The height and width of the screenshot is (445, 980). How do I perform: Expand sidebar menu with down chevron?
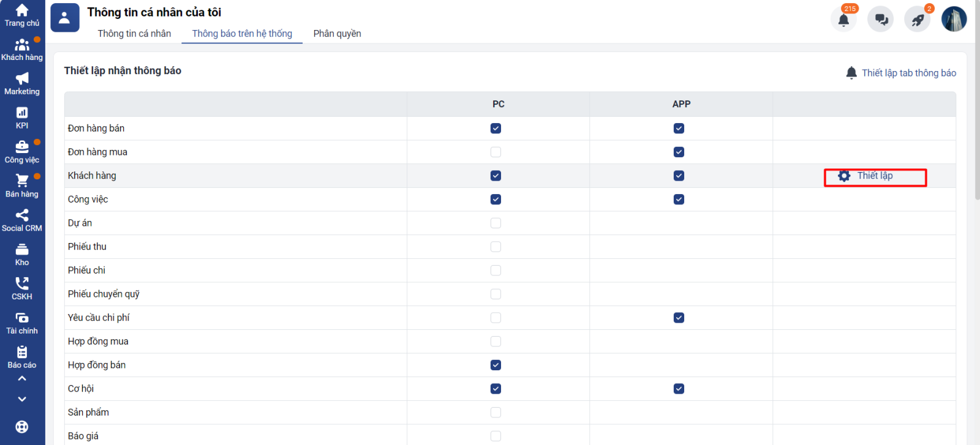(x=22, y=399)
